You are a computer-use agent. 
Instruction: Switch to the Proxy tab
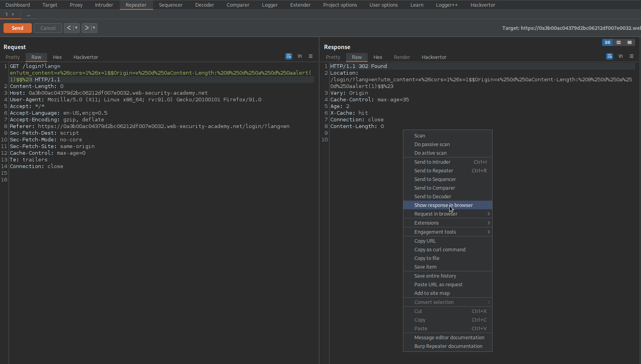coord(76,5)
